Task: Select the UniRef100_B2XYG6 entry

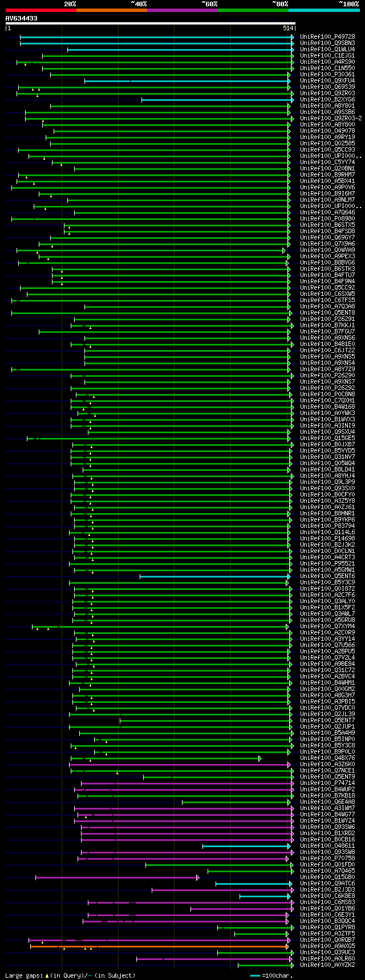Action: click(x=327, y=99)
